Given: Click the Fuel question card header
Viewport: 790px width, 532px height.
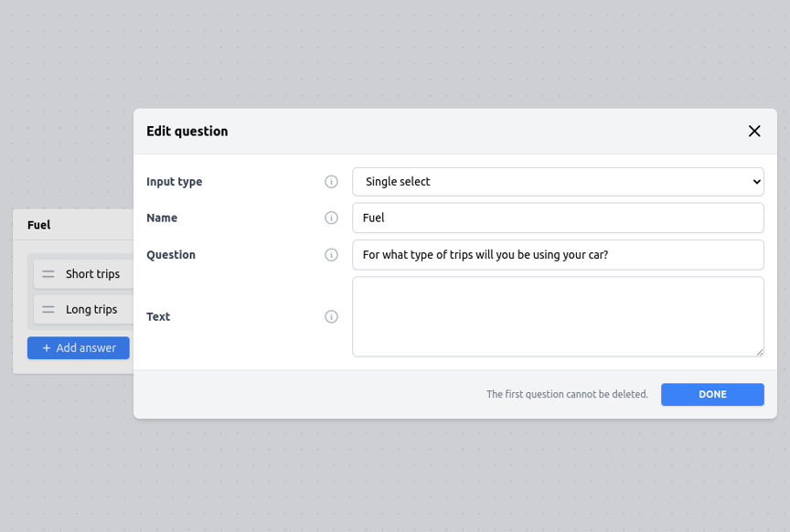Looking at the screenshot, I should (73, 225).
